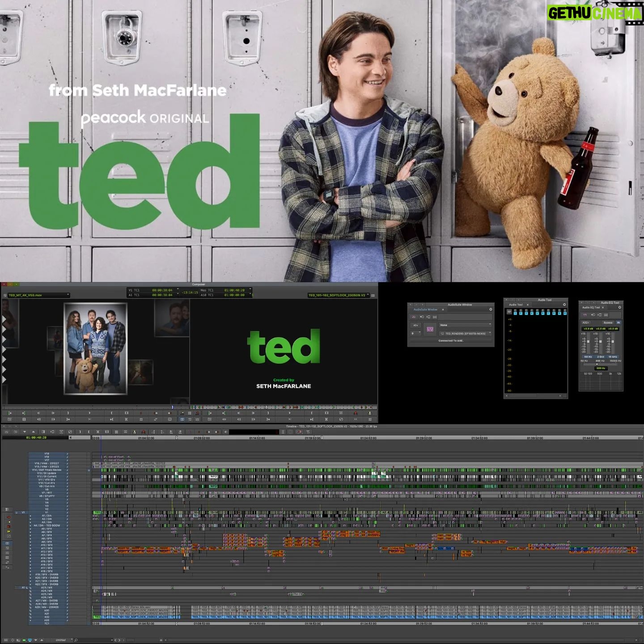Click the green video quality icon at timeline bottom

24,640
